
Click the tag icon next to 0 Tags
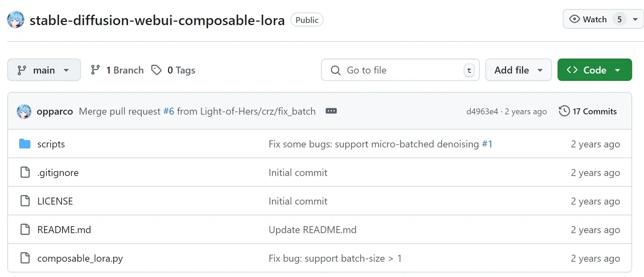pyautogui.click(x=157, y=70)
